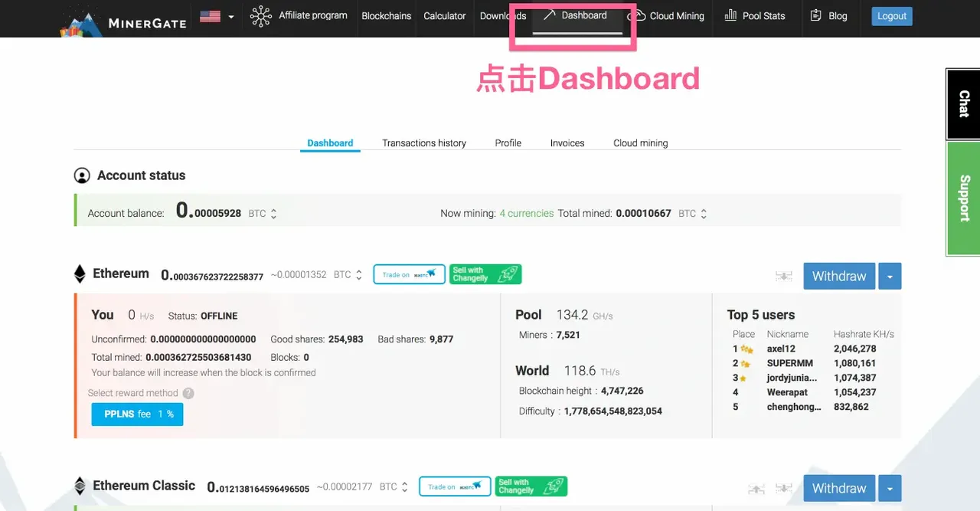This screenshot has width=980, height=511.
Task: Click Sell with Changelly in Ethereum row
Action: [x=485, y=274]
